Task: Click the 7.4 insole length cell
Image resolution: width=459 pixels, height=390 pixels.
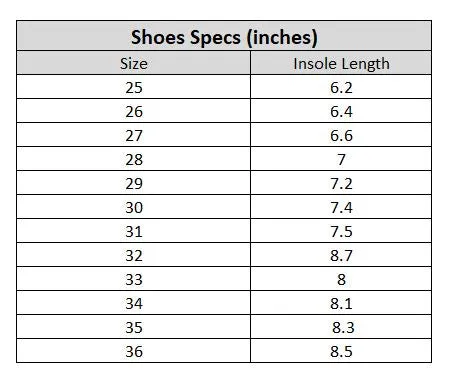Action: pos(341,207)
